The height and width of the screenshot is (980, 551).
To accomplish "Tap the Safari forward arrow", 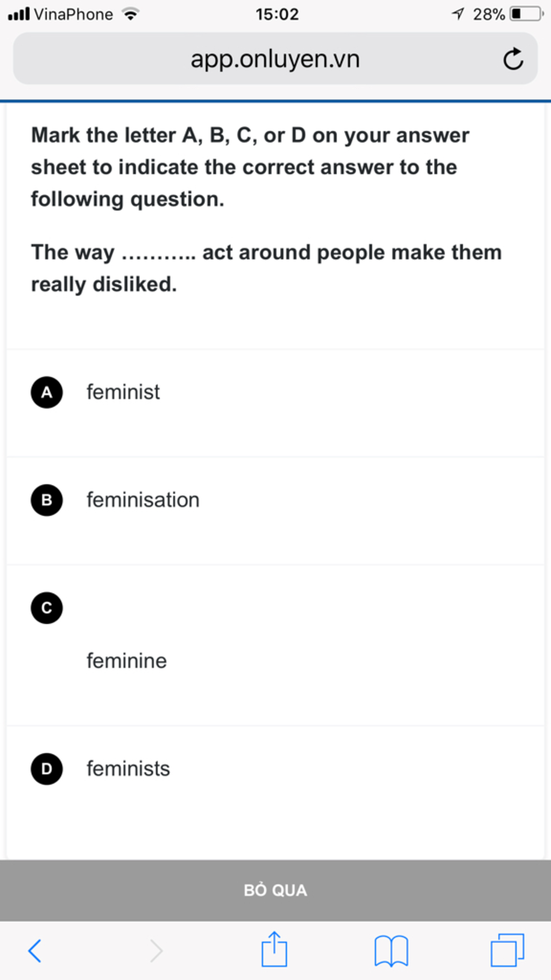I will coord(156,950).
